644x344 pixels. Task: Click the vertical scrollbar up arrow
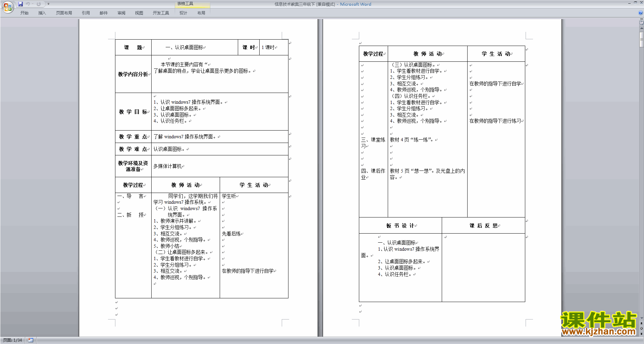tap(641, 29)
